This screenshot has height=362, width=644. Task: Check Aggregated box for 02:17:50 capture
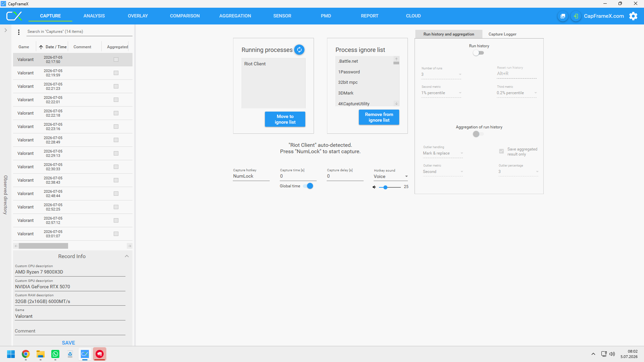coord(116,60)
